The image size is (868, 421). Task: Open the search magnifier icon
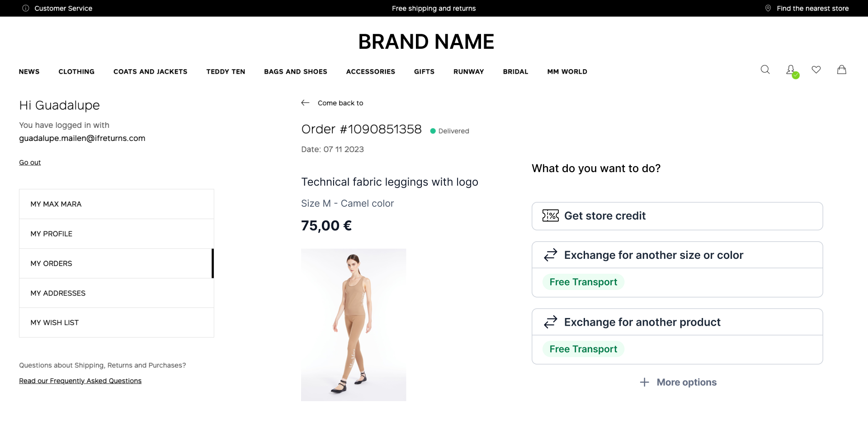click(765, 70)
